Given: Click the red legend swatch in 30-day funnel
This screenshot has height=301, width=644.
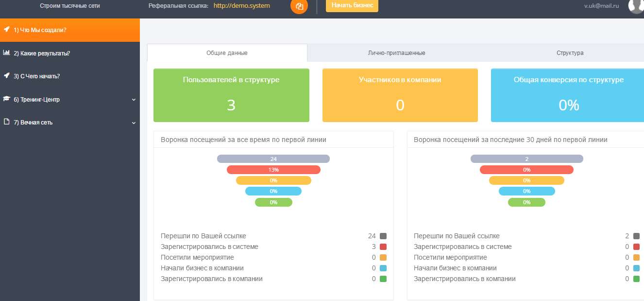Looking at the screenshot, I should [x=637, y=247].
